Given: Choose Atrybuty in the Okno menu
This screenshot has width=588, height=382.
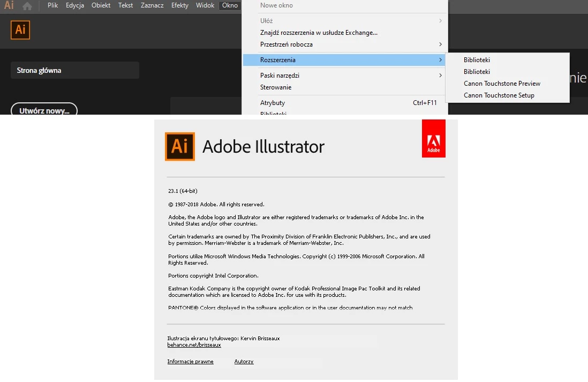Looking at the screenshot, I should click(345, 103).
